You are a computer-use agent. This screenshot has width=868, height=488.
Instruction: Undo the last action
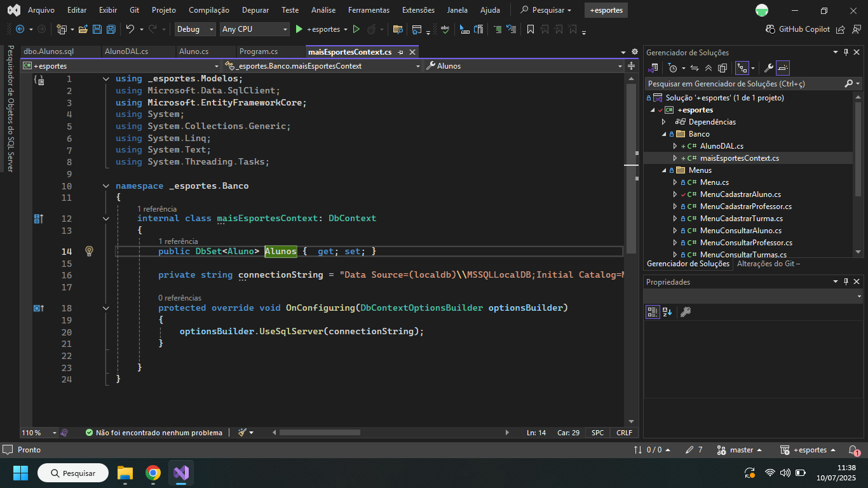(130, 29)
